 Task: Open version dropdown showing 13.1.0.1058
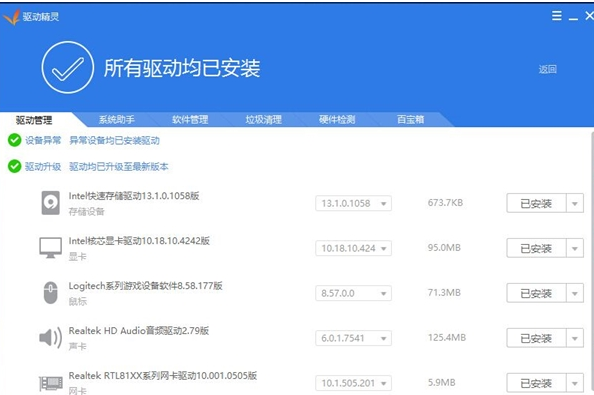(x=353, y=203)
